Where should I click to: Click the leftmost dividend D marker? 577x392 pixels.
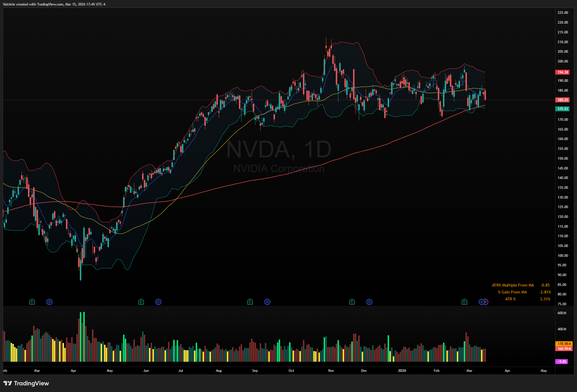click(x=49, y=302)
